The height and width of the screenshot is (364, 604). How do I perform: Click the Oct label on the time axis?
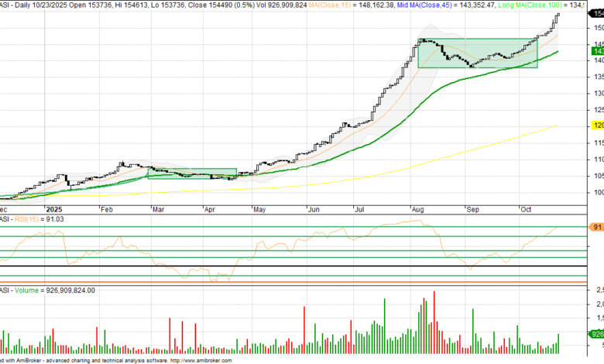(525, 208)
